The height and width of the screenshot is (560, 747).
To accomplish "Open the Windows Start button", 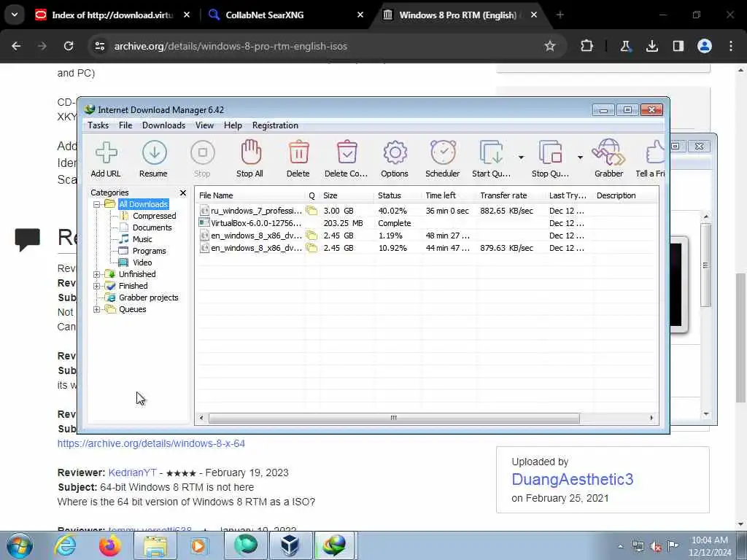I will (20, 545).
